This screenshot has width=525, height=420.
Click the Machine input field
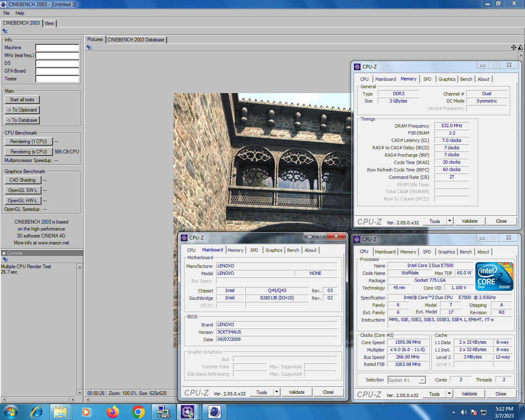[57, 48]
